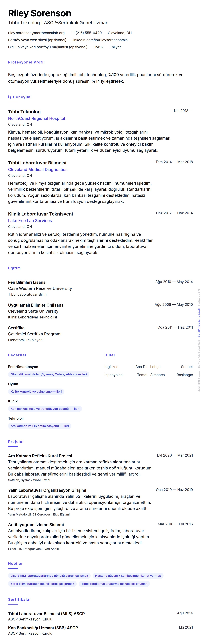Click the GitHub veya kod portföyü bağlantısı link
Screen dimensions: 201x644
48,47
